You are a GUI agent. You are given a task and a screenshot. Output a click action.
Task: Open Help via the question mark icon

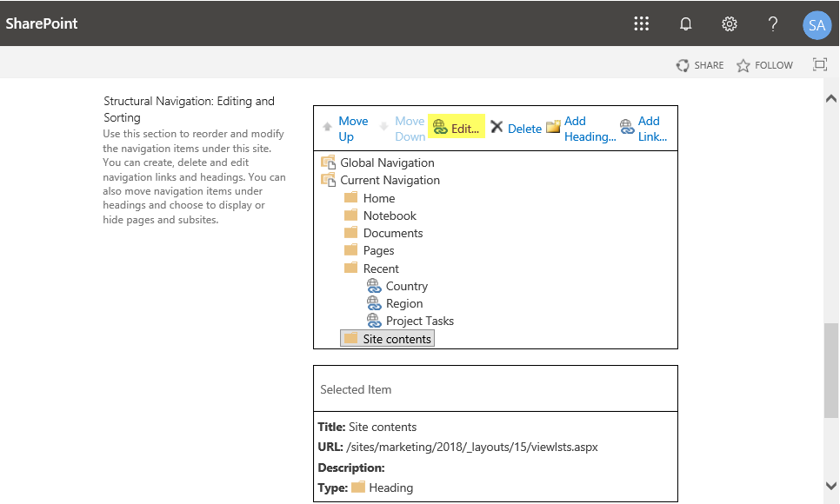(772, 23)
